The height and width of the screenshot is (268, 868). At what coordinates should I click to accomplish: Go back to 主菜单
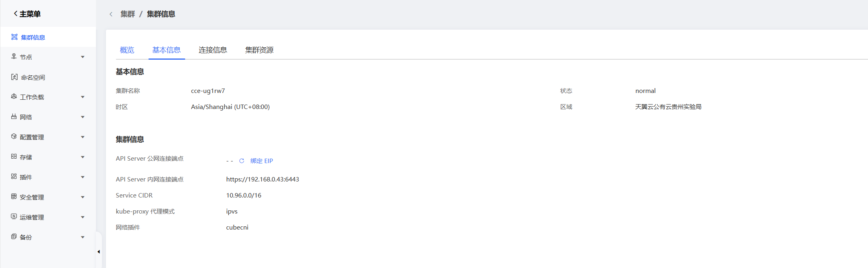click(x=27, y=14)
